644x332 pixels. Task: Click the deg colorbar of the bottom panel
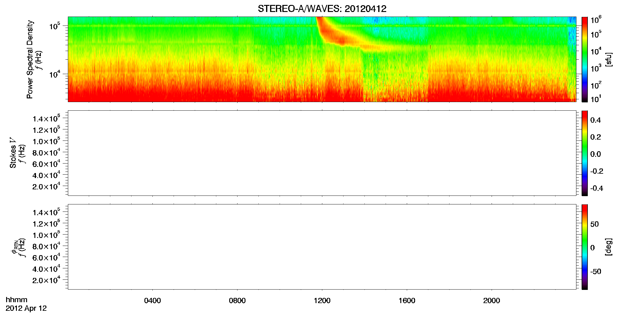[585, 247]
